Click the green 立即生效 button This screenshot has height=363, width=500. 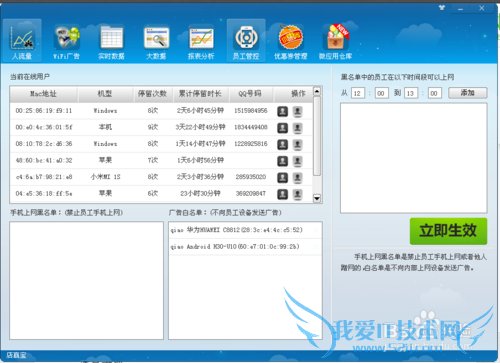(448, 231)
